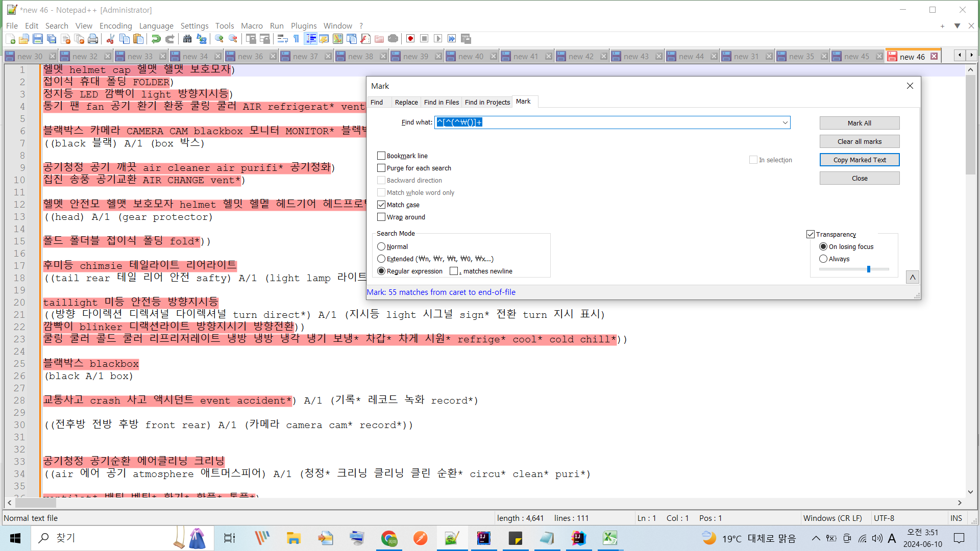
Task: Toggle Word wrap toolbar icon
Action: pyautogui.click(x=282, y=39)
